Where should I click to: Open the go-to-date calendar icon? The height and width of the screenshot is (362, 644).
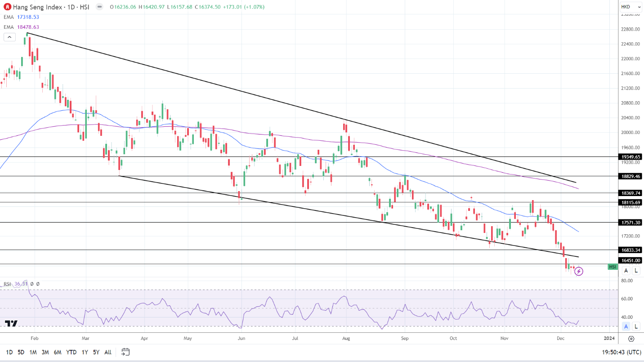[125, 352]
